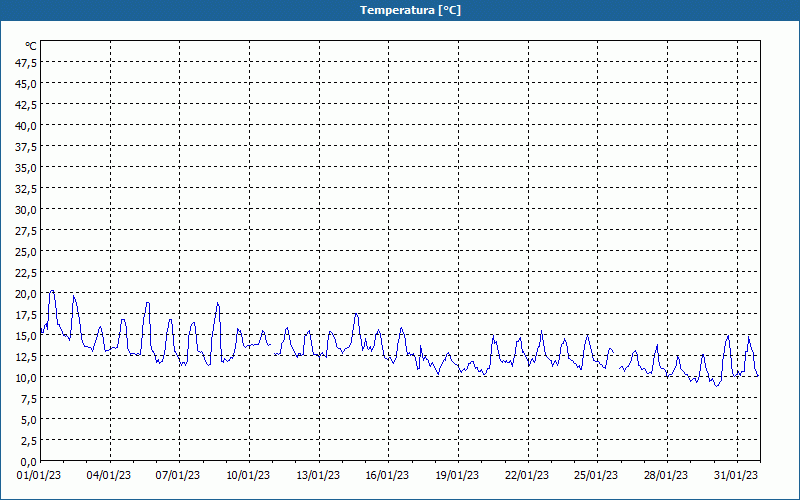800x500 pixels.
Task: Select the 15,0 y-axis label
Action: tap(27, 336)
